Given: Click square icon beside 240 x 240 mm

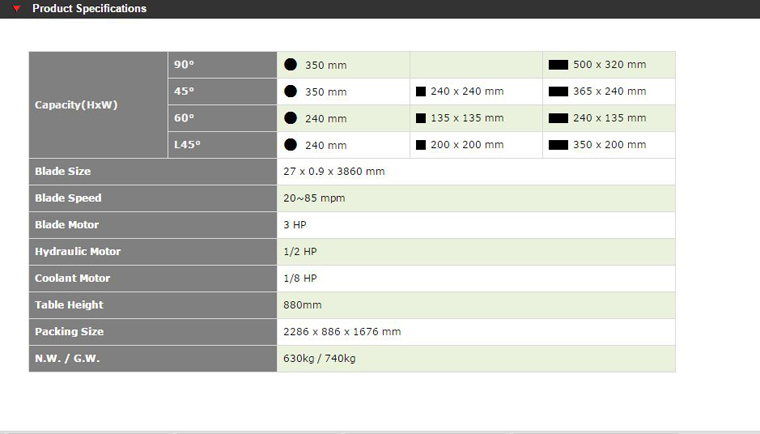Looking at the screenshot, I should 421,92.
